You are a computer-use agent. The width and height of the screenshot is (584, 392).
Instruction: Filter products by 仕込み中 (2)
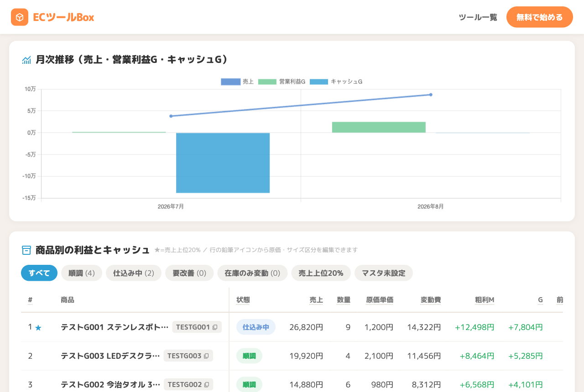tap(134, 273)
